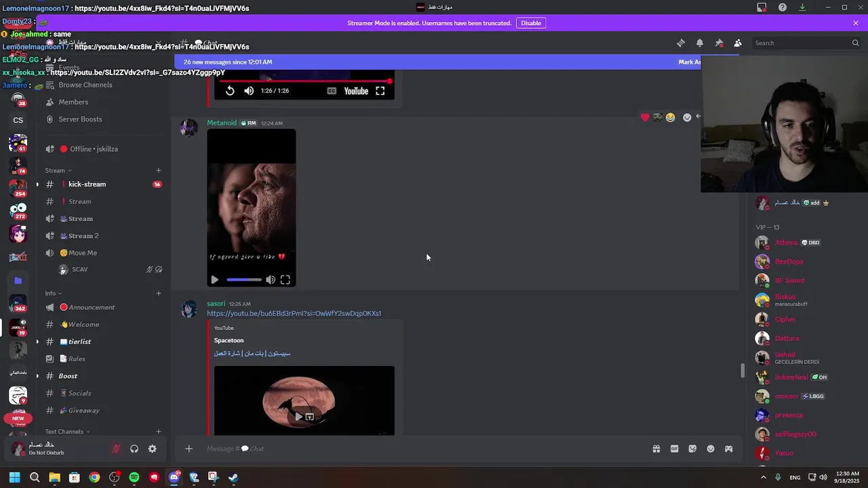Show hidden tray icons chevron
This screenshot has height=488, width=868.
click(764, 477)
